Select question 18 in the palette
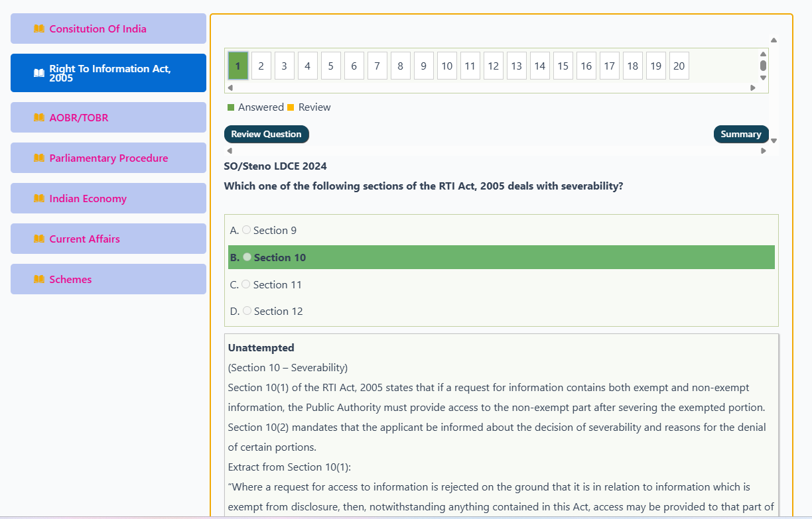The width and height of the screenshot is (812, 519). pyautogui.click(x=633, y=66)
